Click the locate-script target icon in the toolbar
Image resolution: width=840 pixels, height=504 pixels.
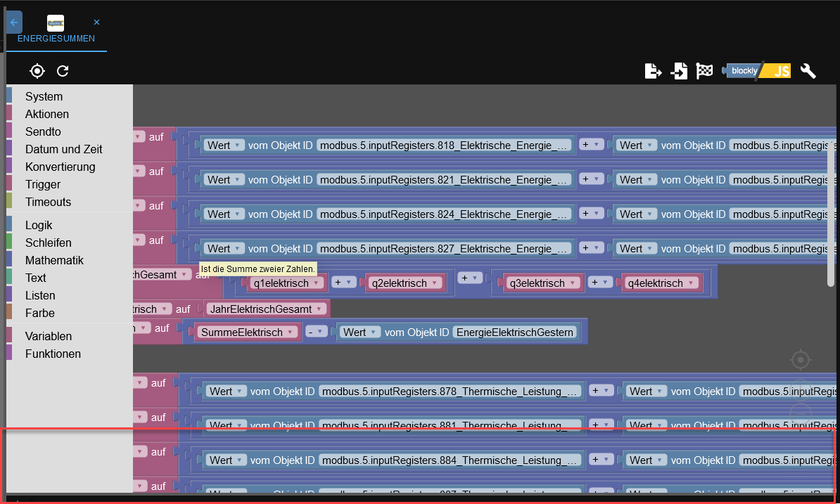pos(37,70)
